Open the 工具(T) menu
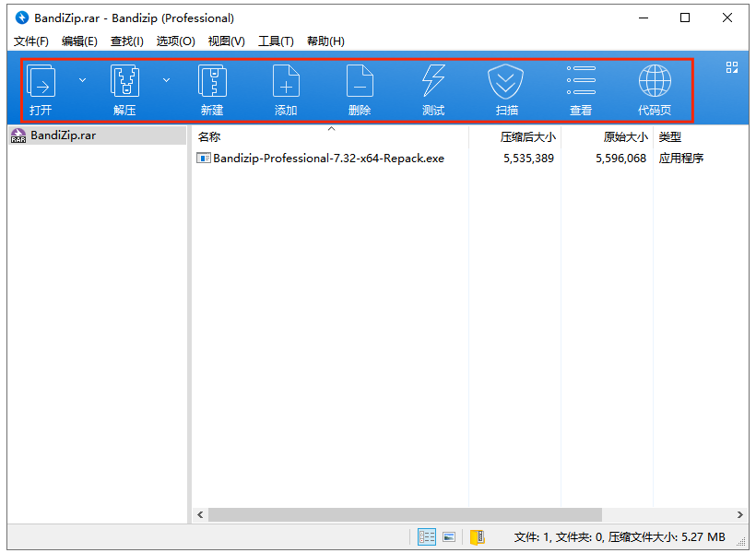756x553 pixels. tap(276, 41)
